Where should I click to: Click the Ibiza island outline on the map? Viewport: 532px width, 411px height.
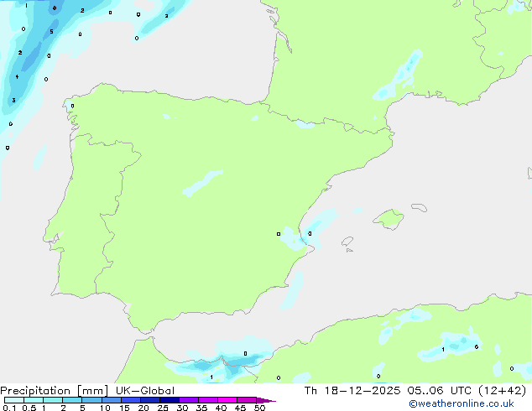(x=347, y=242)
